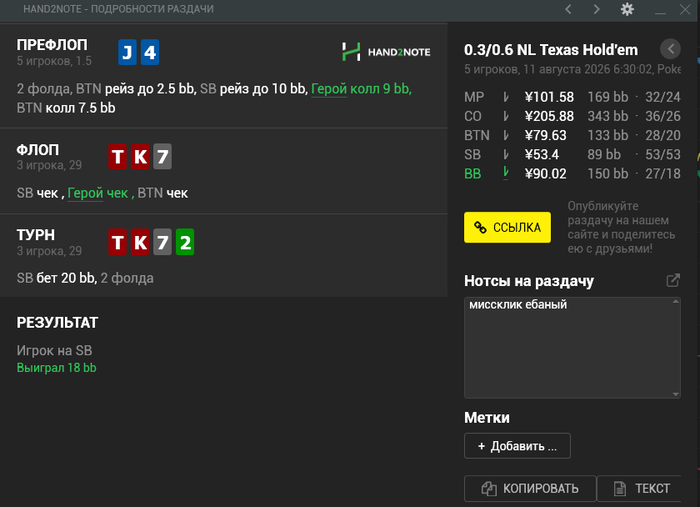Click the flop red T card
700x507 pixels.
tap(117, 157)
